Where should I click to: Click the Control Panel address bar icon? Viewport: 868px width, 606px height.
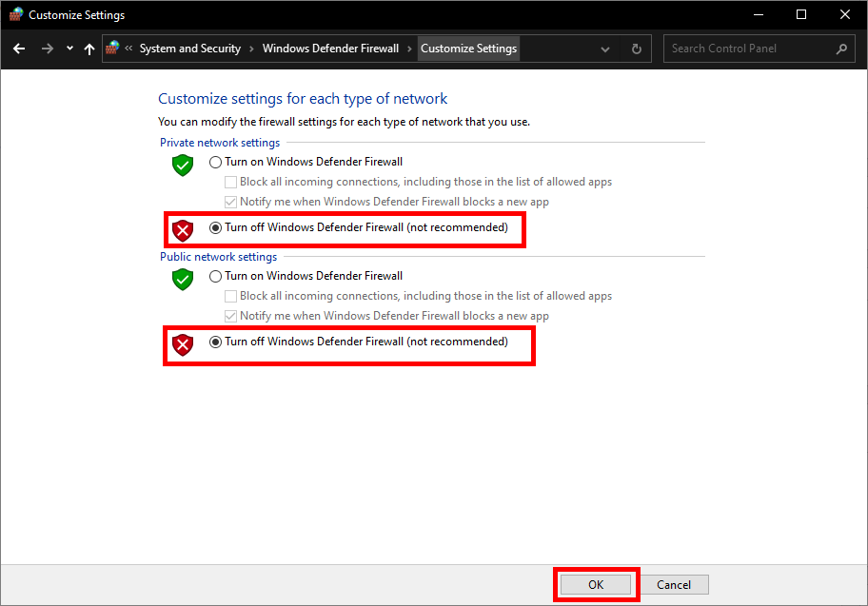(113, 48)
